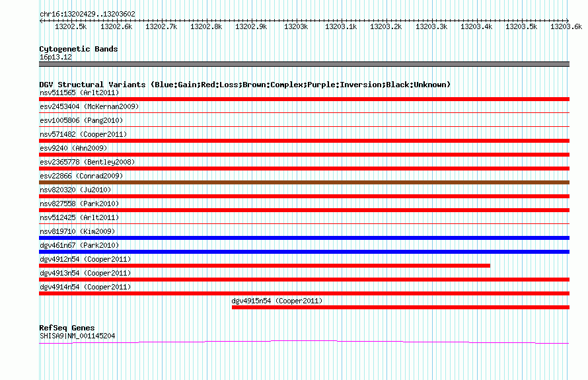Screen dimensions: 588x380
Task: Click the esv1005806 (Pang2010) label
Action: [x=81, y=120]
